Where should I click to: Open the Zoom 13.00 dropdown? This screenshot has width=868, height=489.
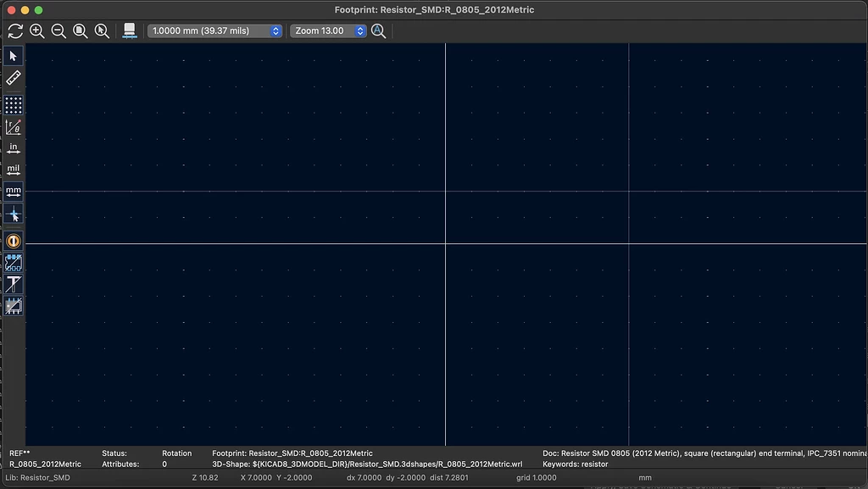point(328,30)
